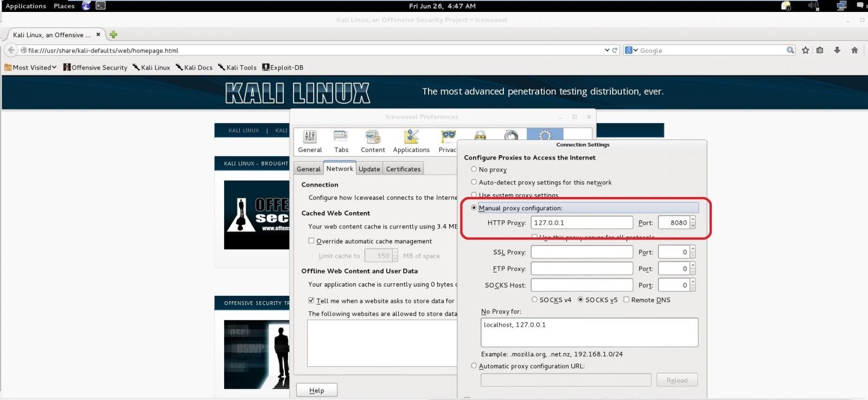Image resolution: width=868 pixels, height=400 pixels.
Task: Select No proxy option
Action: point(474,169)
